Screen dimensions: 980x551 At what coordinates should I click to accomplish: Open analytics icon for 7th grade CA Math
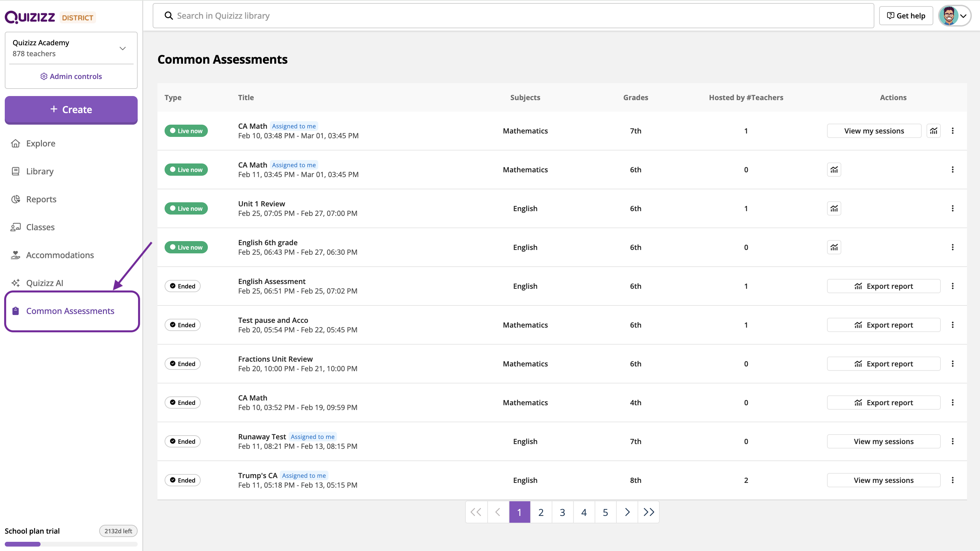click(x=933, y=131)
